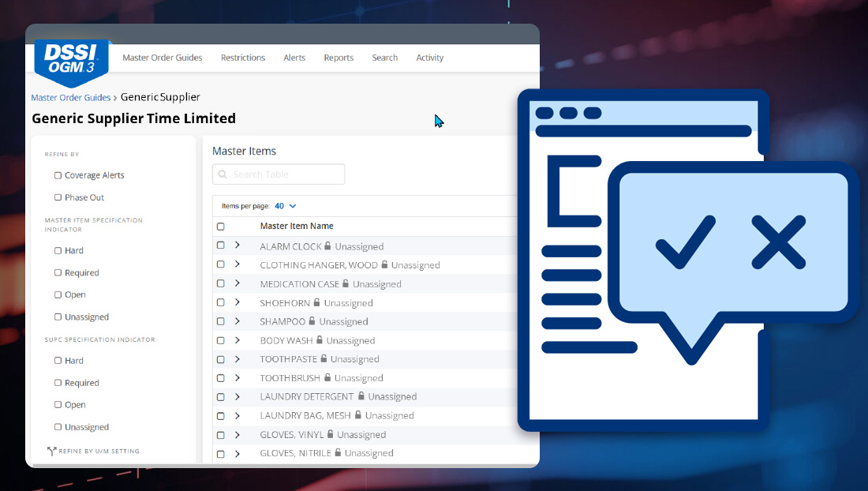Enable the Coverage Alerts filter checkbox
Viewport: 868px width, 491px height.
[x=58, y=175]
